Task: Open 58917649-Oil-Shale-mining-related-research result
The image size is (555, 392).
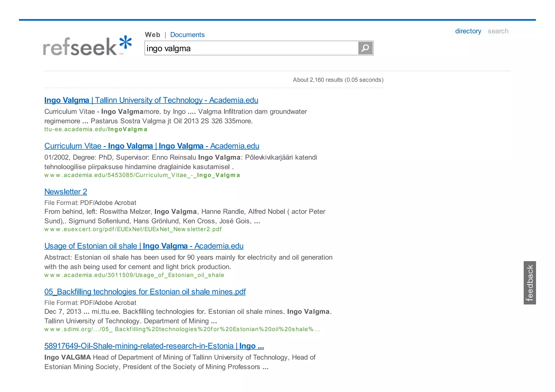Action: pyautogui.click(x=154, y=346)
